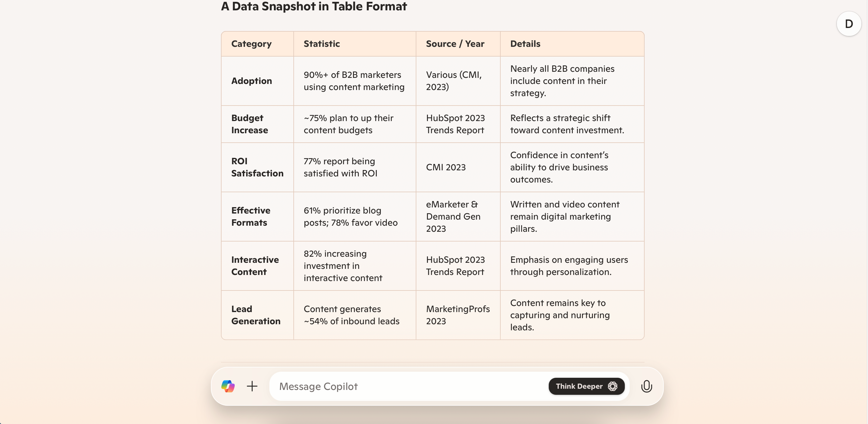Start voice input with the microphone icon
This screenshot has width=868, height=424.
646,386
